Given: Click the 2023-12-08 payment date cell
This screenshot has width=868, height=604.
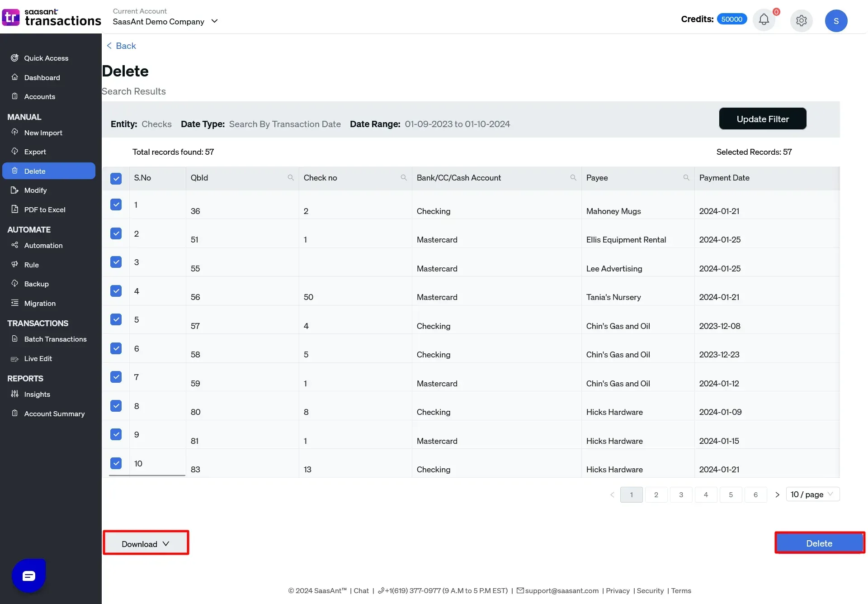Looking at the screenshot, I should (720, 326).
